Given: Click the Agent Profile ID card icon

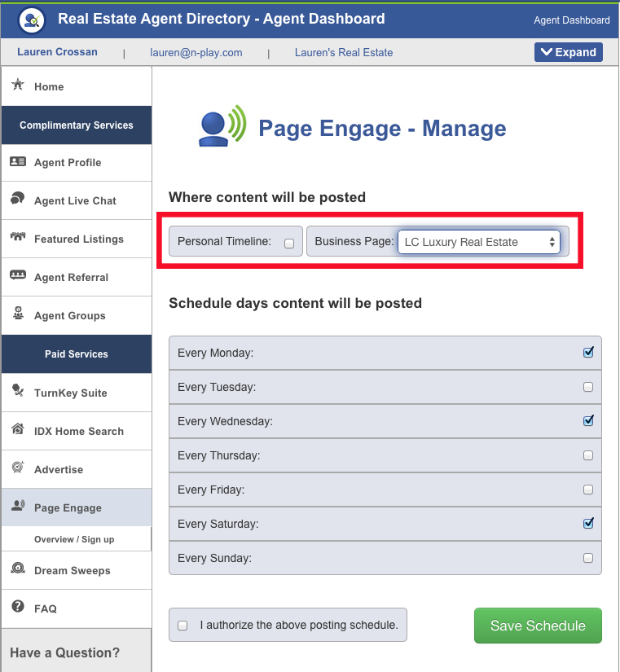Looking at the screenshot, I should click(18, 162).
